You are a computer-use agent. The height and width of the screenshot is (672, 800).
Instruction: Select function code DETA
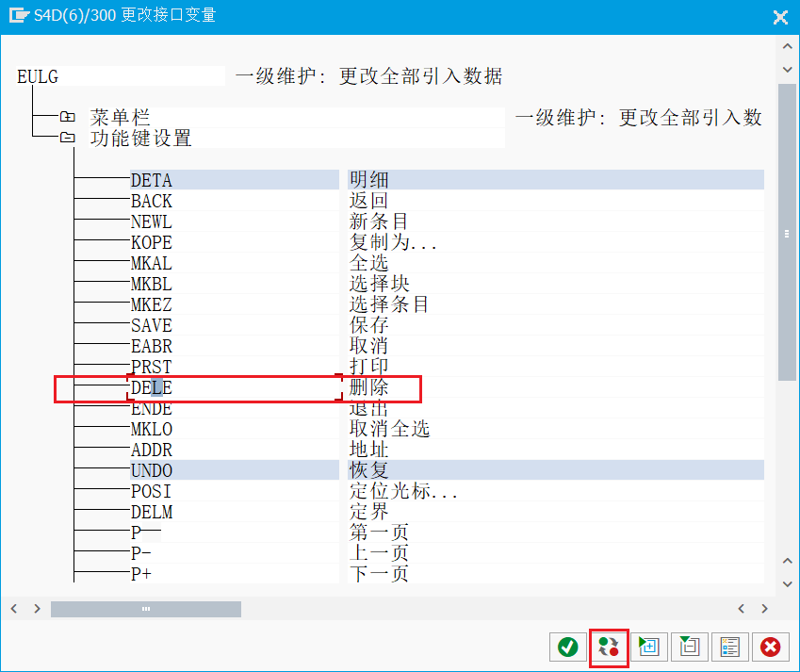[152, 180]
